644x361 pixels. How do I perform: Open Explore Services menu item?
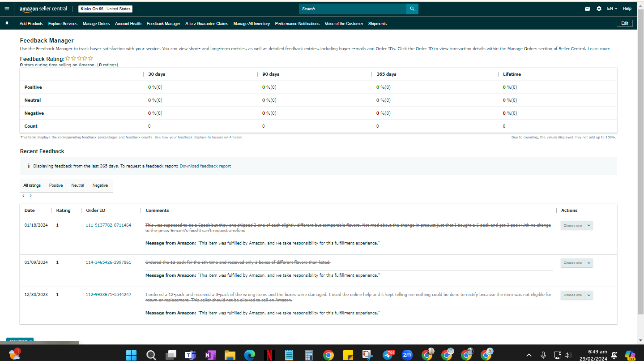tap(63, 24)
